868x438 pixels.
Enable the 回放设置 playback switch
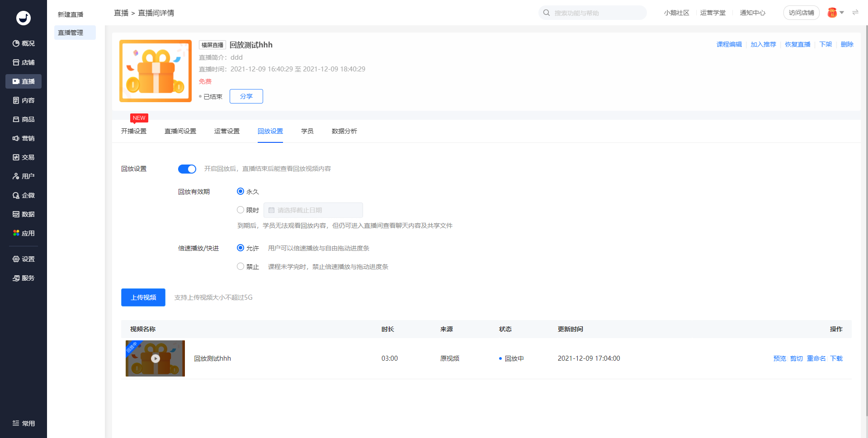(187, 169)
